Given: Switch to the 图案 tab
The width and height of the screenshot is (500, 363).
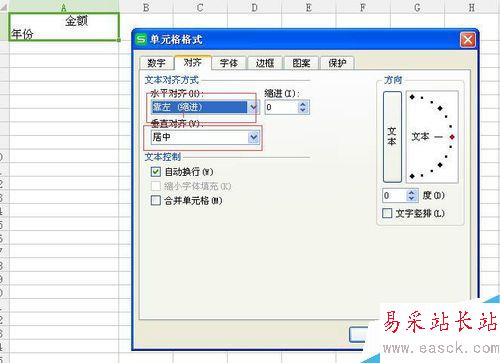Looking at the screenshot, I should tap(301, 63).
